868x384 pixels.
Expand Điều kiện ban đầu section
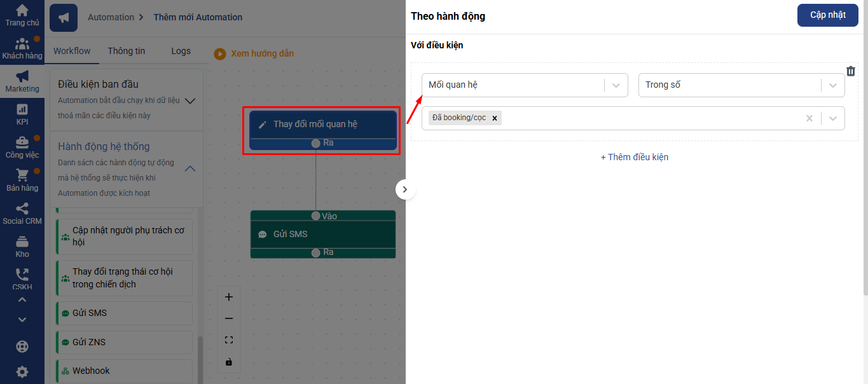pos(189,100)
